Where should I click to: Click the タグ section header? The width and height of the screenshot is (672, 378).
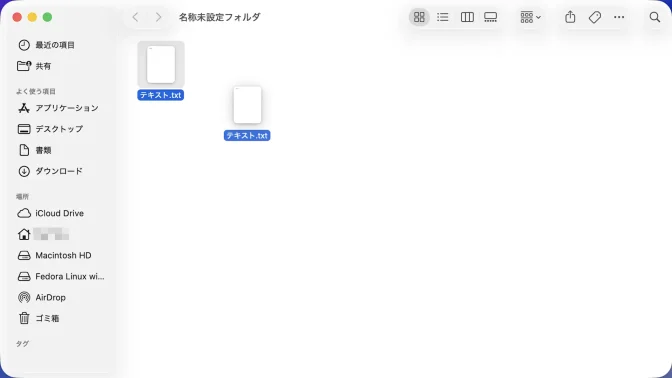[22, 344]
